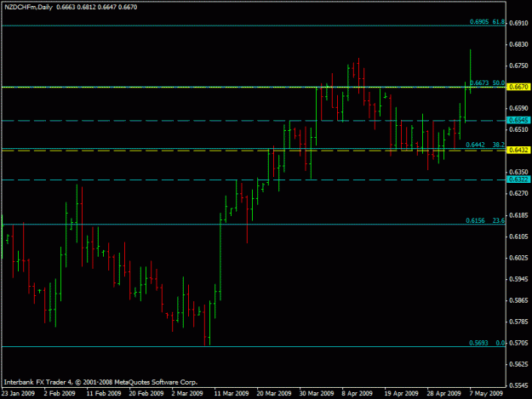Click the 20 Mar 2009 date label

(x=274, y=393)
